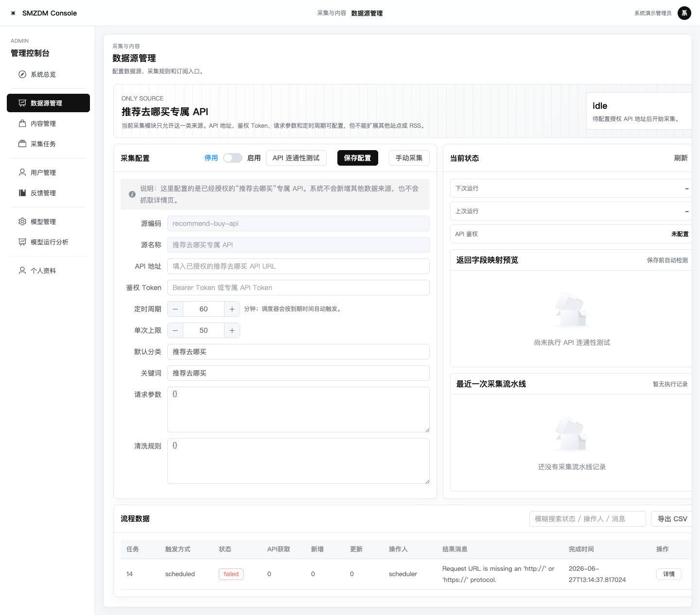Open the admin avatar menu icon
Screen dimensions: 700x615
pyautogui.click(x=684, y=13)
